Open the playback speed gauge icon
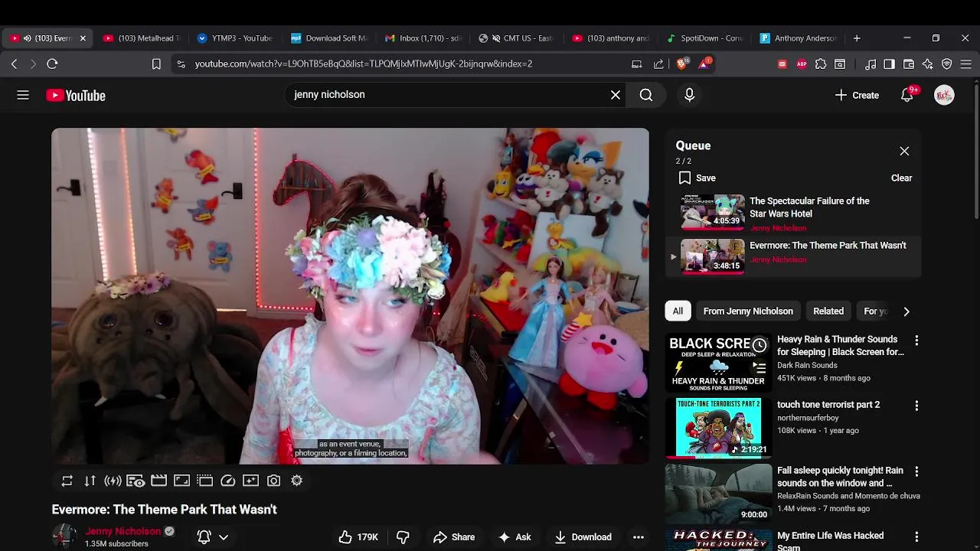 click(227, 481)
